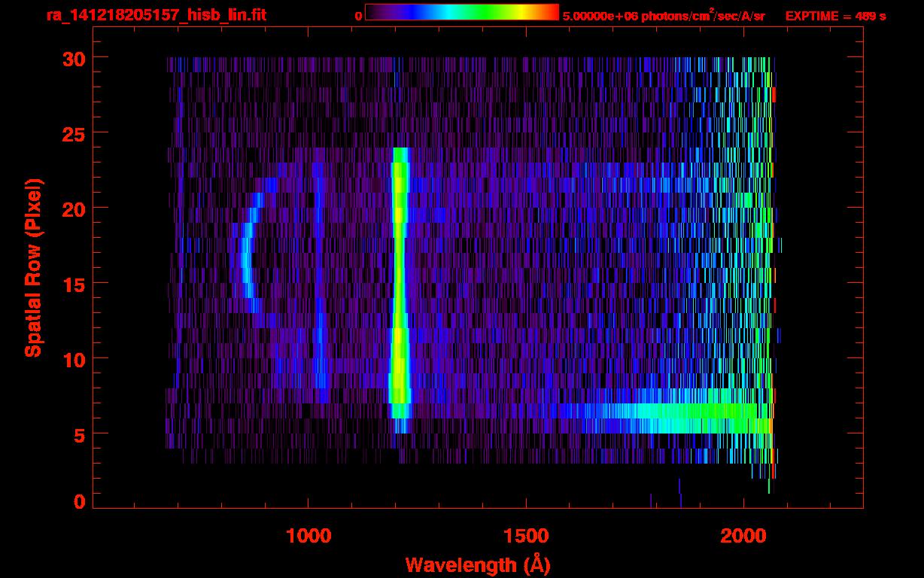Image resolution: width=924 pixels, height=578 pixels.
Task: Click the y-axis tick label 25
Action: tap(73, 133)
